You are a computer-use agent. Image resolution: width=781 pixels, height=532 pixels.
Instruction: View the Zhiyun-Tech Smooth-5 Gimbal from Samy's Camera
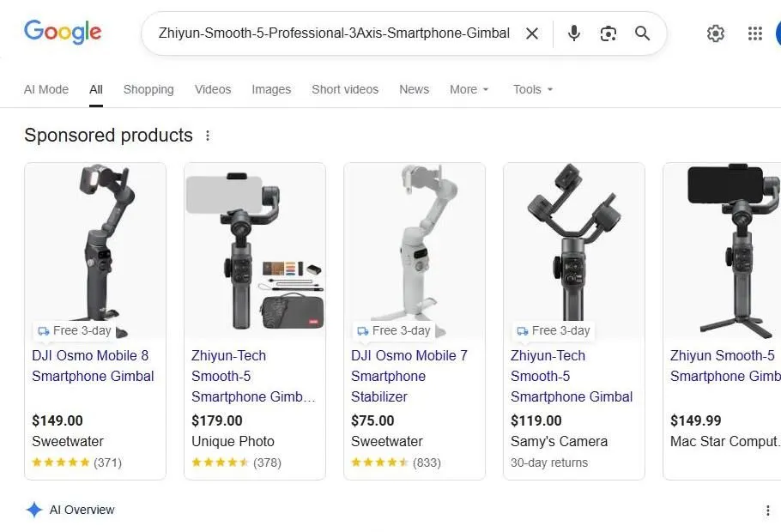point(572,376)
